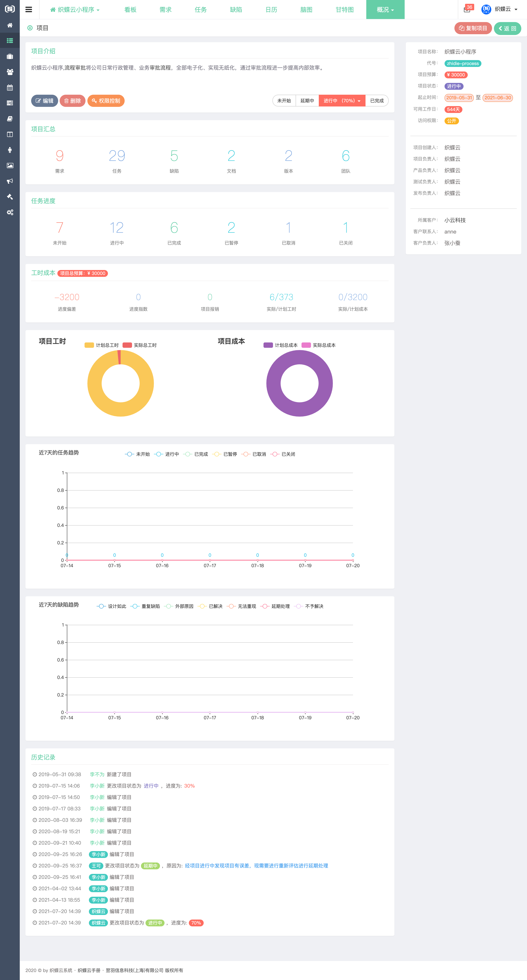Open the 进行中 (70%) status dropdown
527x980 pixels.
tap(342, 101)
